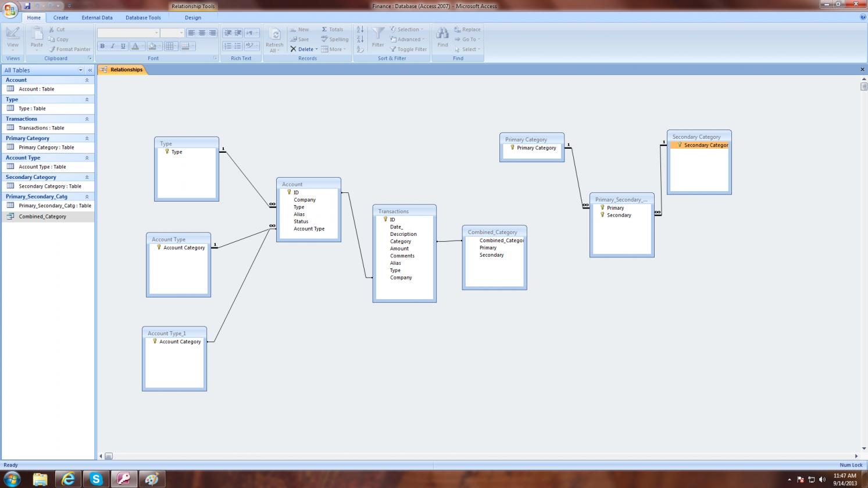Viewport: 868px width, 488px height.
Task: Toggle Bold formatting
Action: 102,46
